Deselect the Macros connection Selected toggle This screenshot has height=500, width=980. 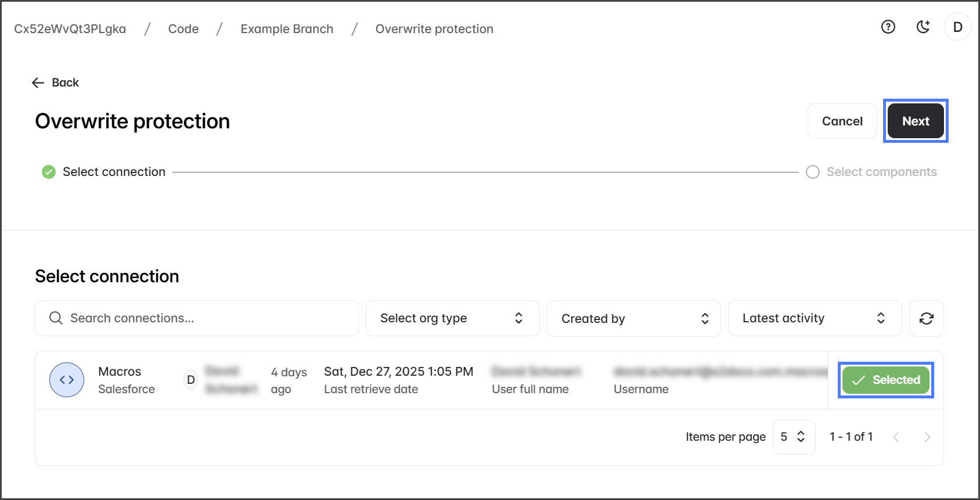pyautogui.click(x=885, y=380)
